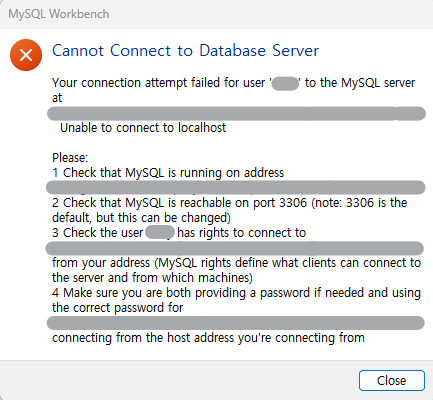Click the 'from your address (MySQL rights define' line
The height and width of the screenshot is (400, 433).
coord(236,263)
